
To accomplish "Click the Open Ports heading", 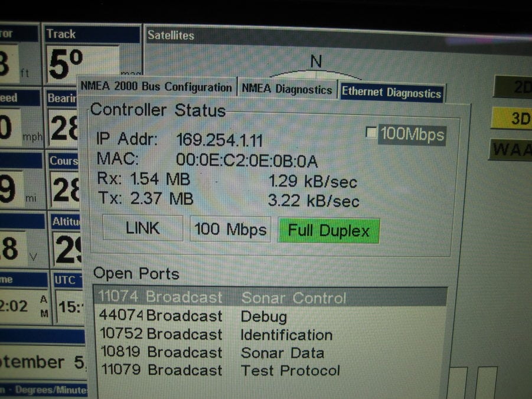I will tap(136, 273).
